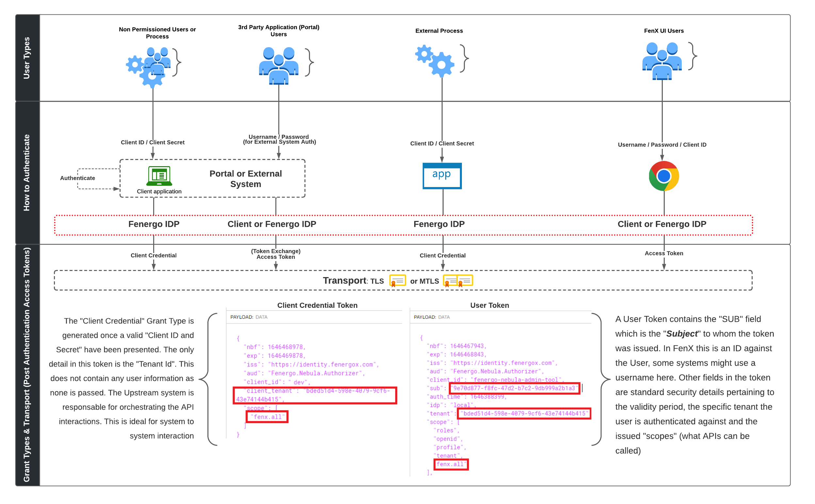Select the How to Authenticate swimlane header
This screenshot has height=504, width=815.
click(27, 173)
